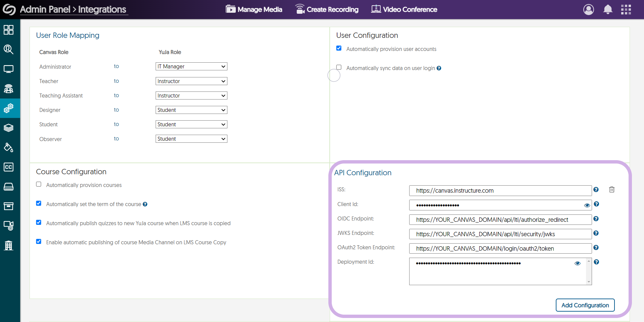This screenshot has height=322, width=644.
Task: Open the notifications bell
Action: click(608, 9)
